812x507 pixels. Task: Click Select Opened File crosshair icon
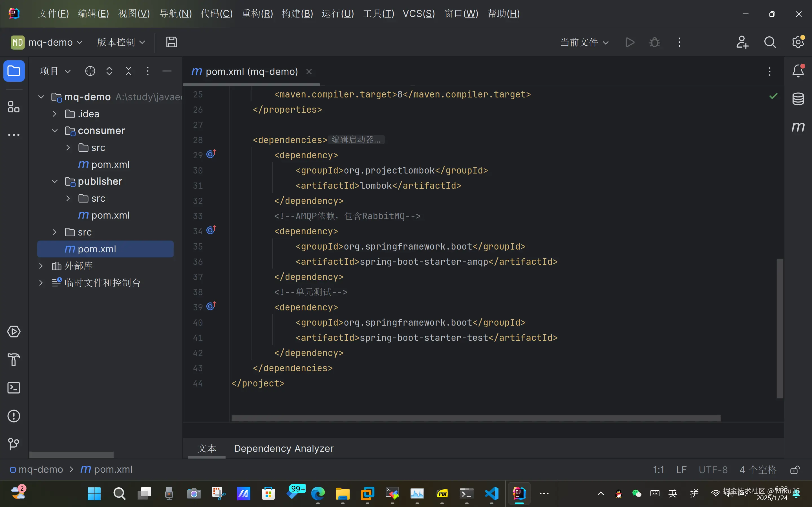90,71
